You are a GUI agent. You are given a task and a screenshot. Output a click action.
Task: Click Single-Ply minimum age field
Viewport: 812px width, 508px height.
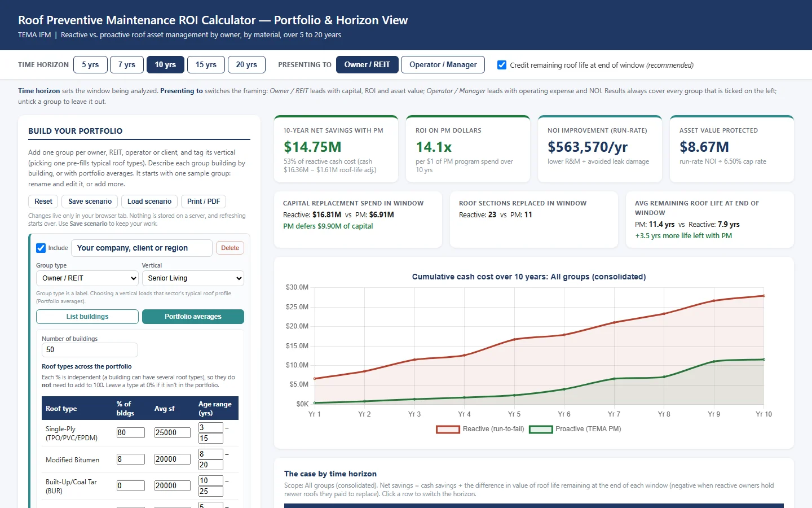click(x=211, y=428)
